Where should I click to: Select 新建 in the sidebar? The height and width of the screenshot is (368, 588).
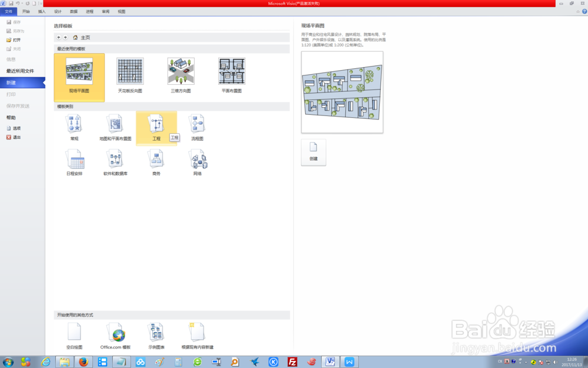[x=22, y=82]
